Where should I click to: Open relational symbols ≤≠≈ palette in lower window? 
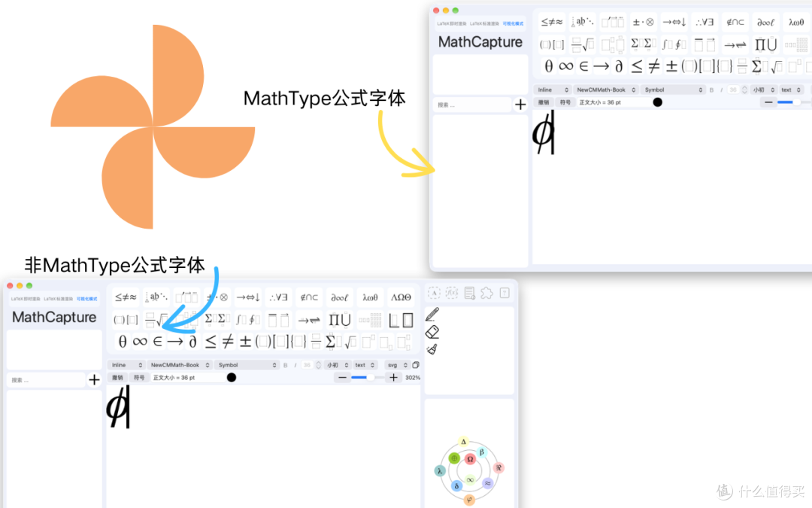pos(126,297)
